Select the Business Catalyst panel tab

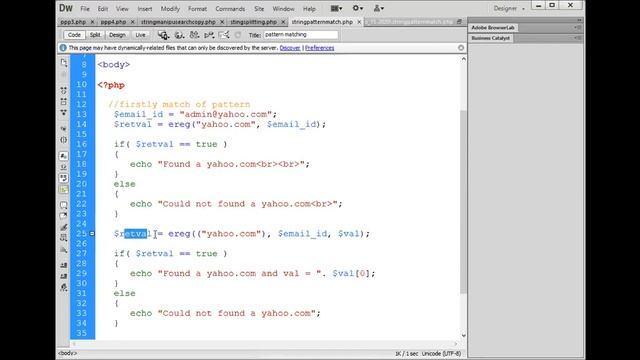(x=490, y=38)
